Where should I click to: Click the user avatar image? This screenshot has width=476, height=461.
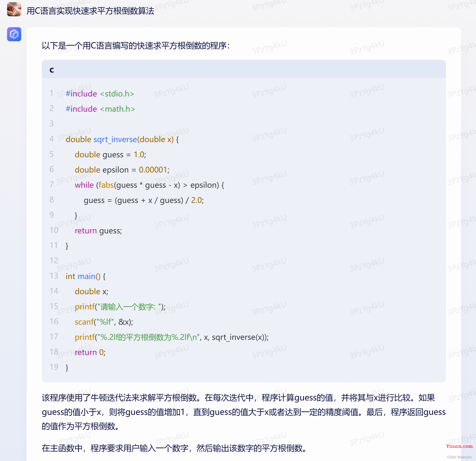coord(14,9)
